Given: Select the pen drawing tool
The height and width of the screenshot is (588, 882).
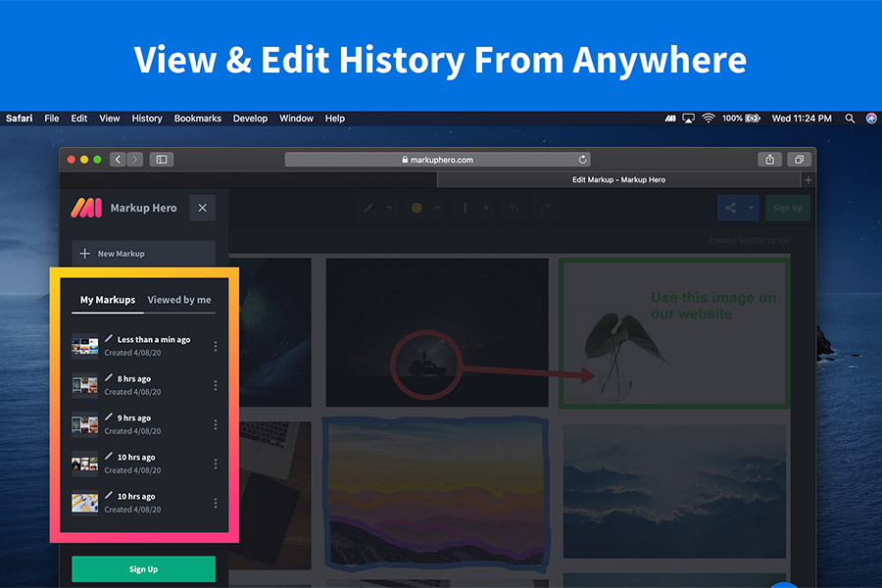Looking at the screenshot, I should point(368,208).
